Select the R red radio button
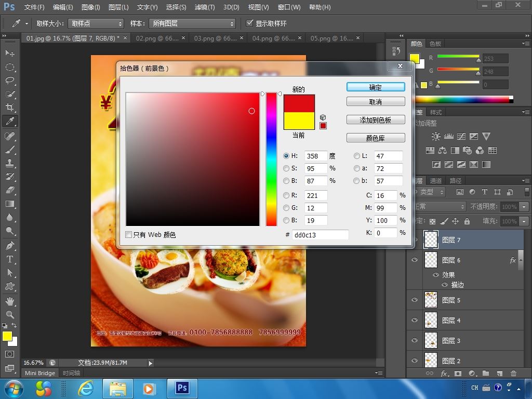532x399 pixels. click(286, 195)
